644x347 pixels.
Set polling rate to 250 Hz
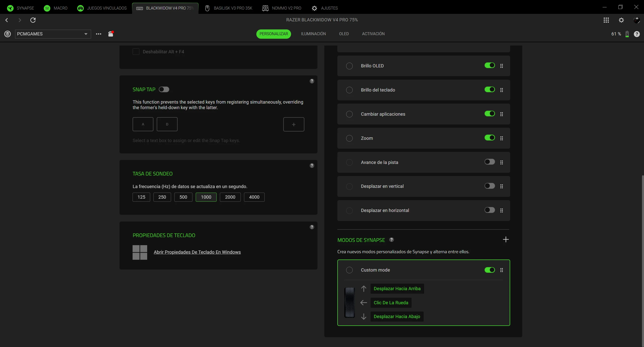162,197
